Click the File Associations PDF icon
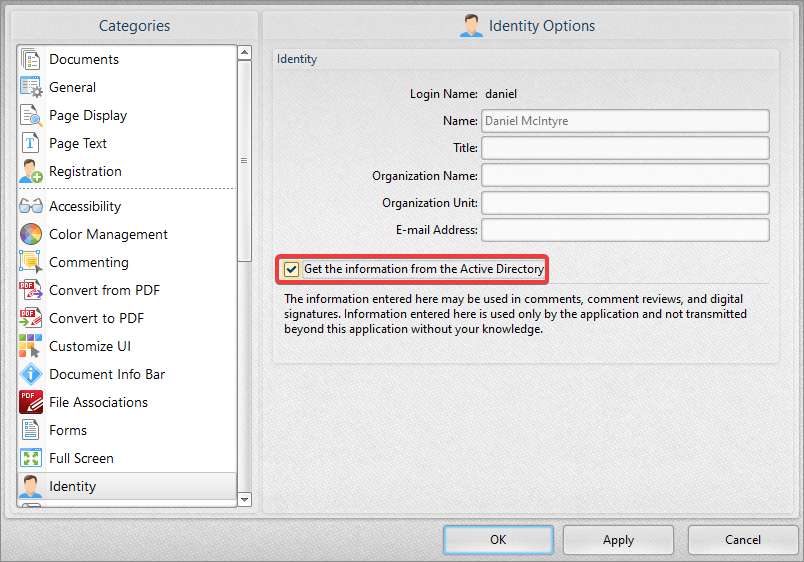The height and width of the screenshot is (562, 804). pos(31,402)
